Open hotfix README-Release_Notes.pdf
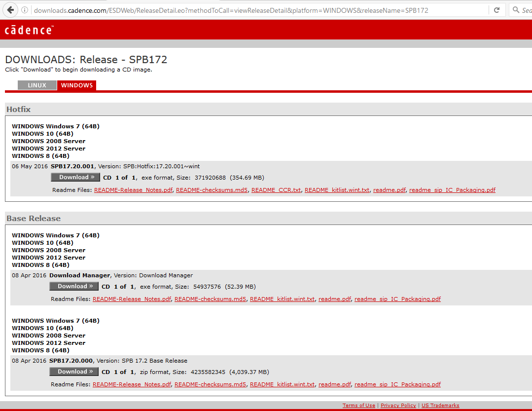The image size is (532, 411). (x=133, y=190)
